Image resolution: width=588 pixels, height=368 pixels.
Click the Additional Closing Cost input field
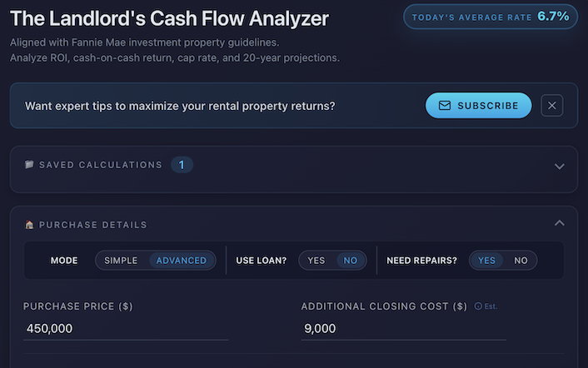[x=403, y=329]
